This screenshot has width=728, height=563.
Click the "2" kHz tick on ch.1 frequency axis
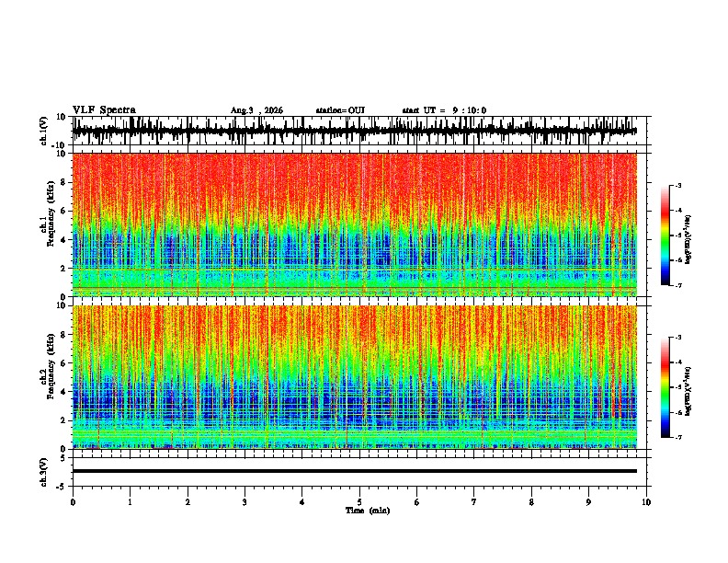point(63,269)
